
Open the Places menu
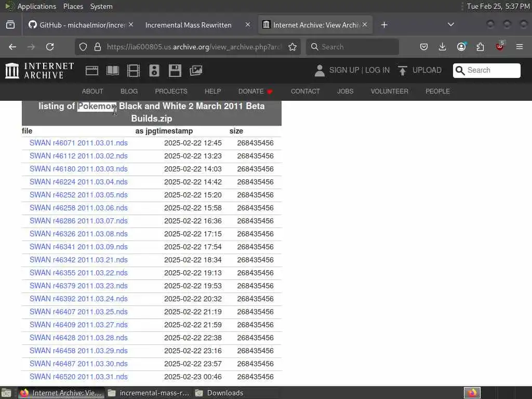click(73, 6)
